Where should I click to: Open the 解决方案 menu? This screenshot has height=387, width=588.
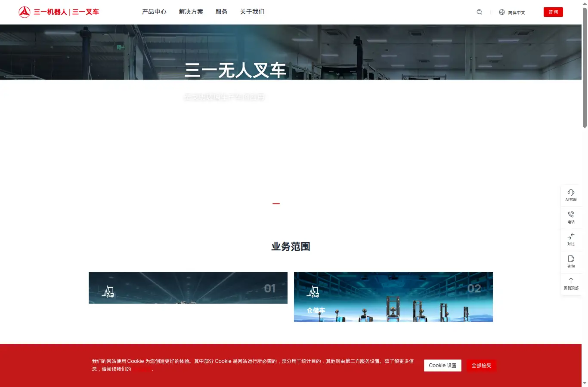[x=191, y=12]
